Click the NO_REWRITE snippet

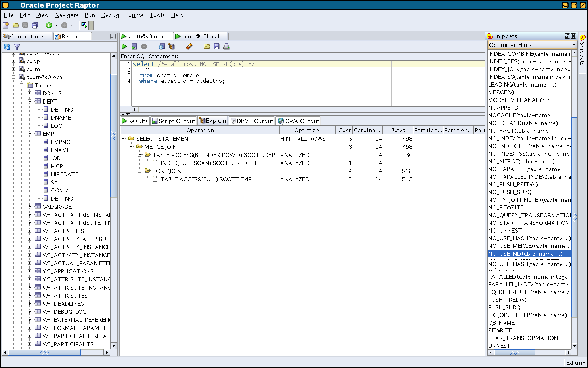[x=506, y=207]
